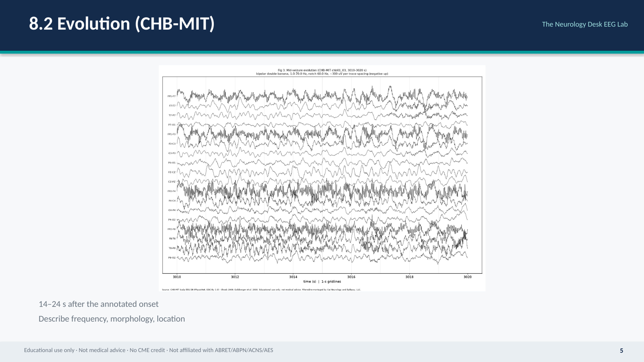The height and width of the screenshot is (362, 644).
Task: Select the line '14–24 s after the annotated onset'
Action: tap(98, 304)
